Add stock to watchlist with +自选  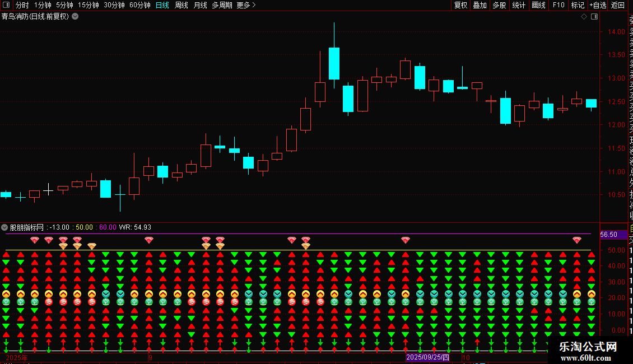click(598, 5)
